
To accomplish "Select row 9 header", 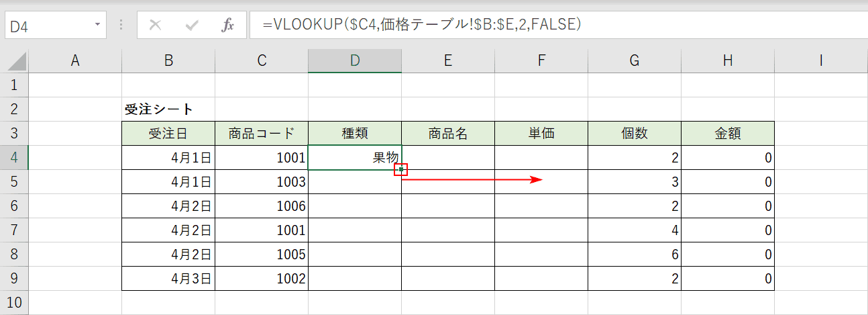I will 14,278.
